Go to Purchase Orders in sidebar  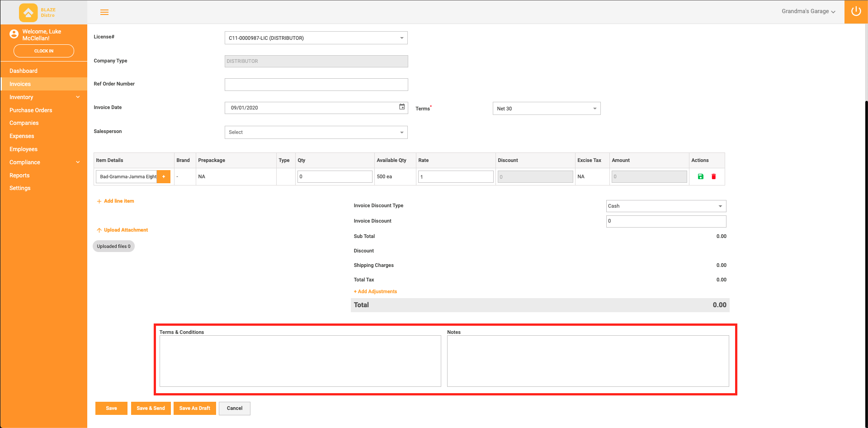[x=31, y=110]
